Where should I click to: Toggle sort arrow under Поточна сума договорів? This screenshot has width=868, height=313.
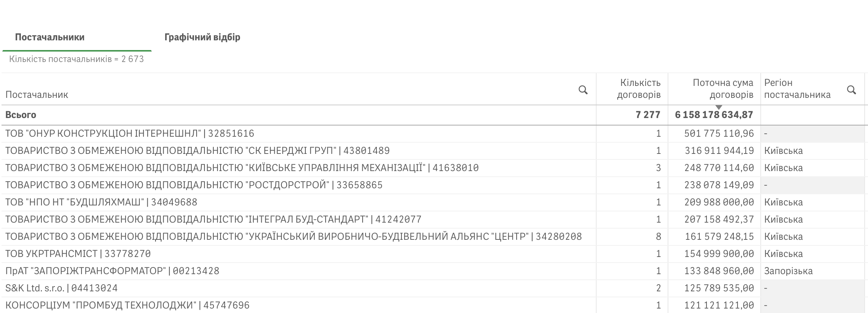(718, 108)
